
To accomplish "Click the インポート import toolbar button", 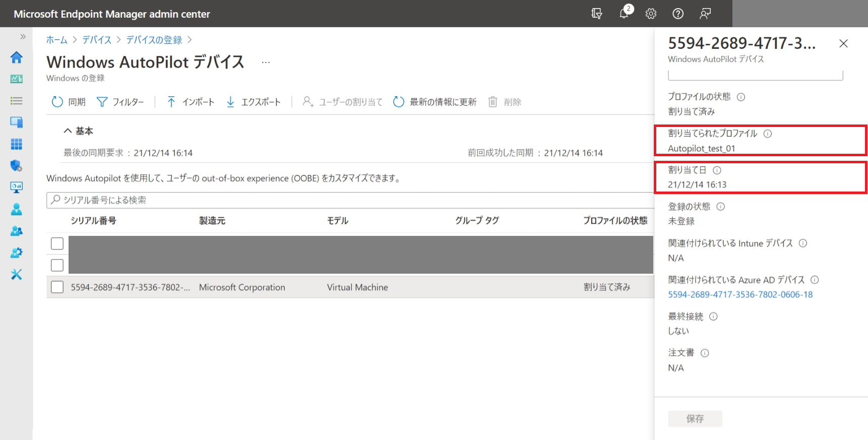I will click(191, 102).
